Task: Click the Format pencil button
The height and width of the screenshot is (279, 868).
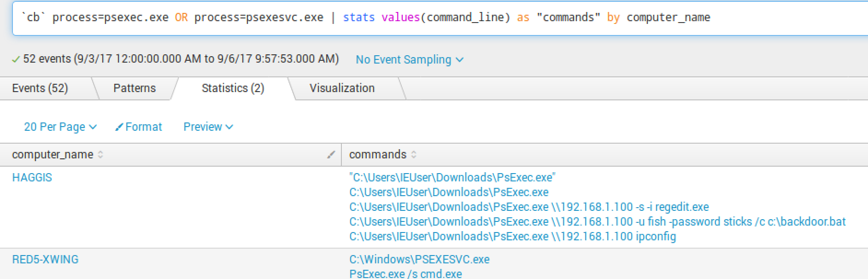Action: pos(139,127)
